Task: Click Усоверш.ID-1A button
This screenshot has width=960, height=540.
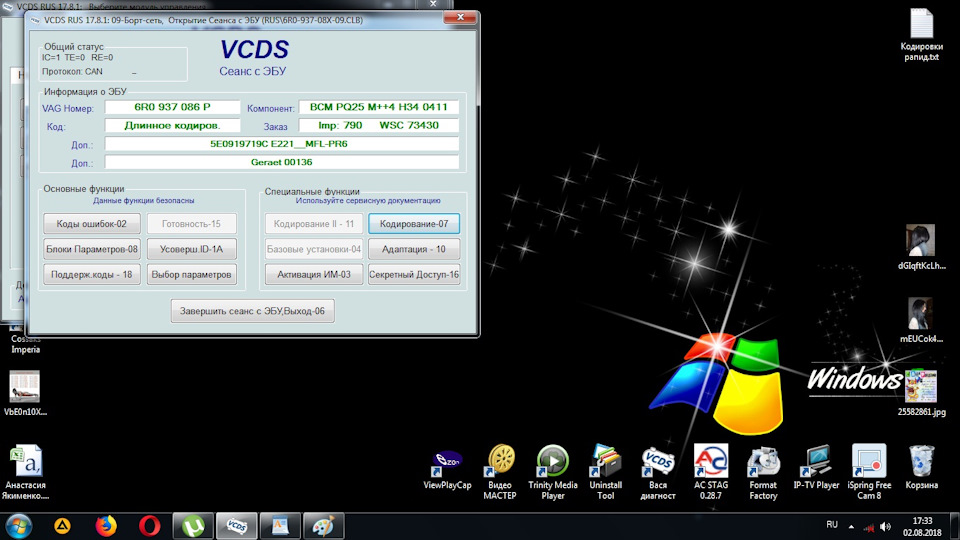Action: pos(192,249)
